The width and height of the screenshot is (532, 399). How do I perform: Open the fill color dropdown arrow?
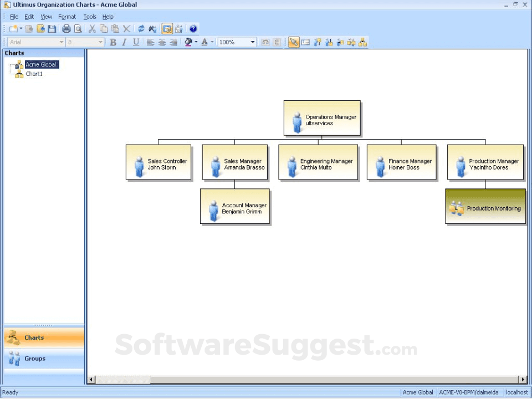click(196, 42)
